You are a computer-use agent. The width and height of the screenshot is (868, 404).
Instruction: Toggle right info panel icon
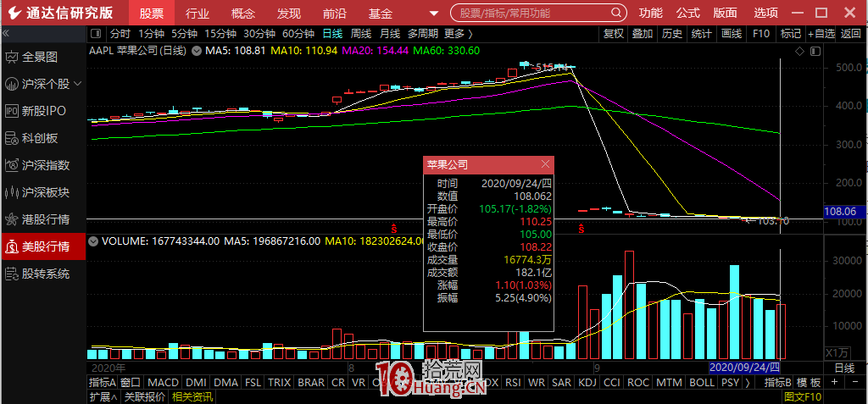815,51
